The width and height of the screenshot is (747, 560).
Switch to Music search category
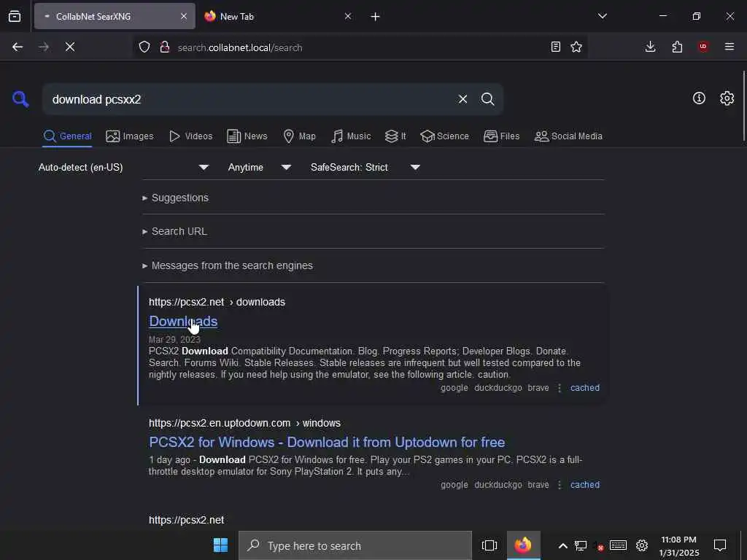(x=351, y=136)
